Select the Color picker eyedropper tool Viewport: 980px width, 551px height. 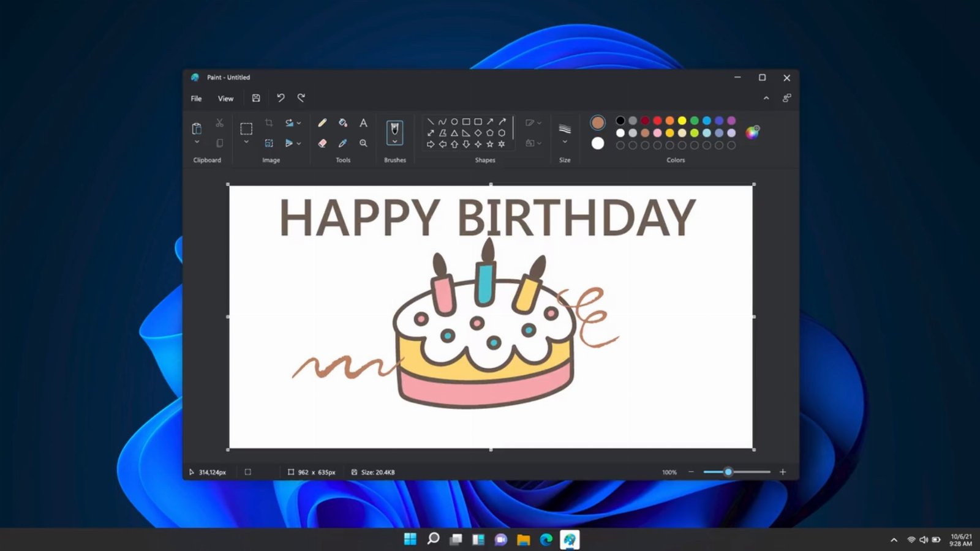(x=343, y=143)
